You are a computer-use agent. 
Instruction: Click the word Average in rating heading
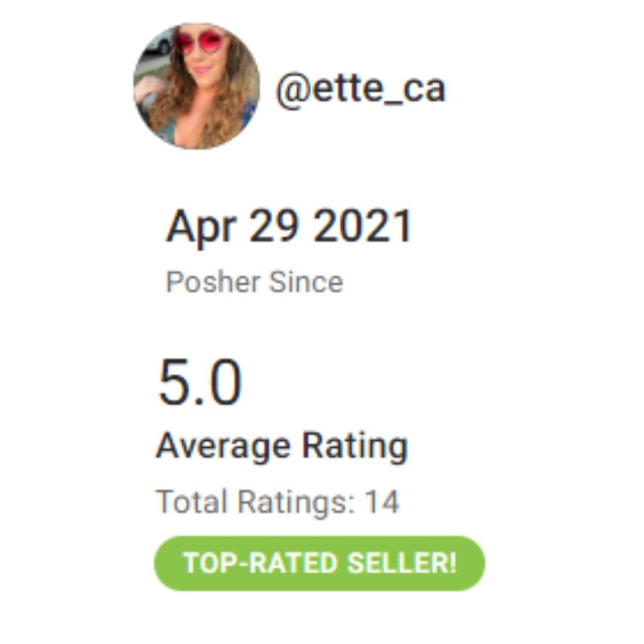pos(223,446)
